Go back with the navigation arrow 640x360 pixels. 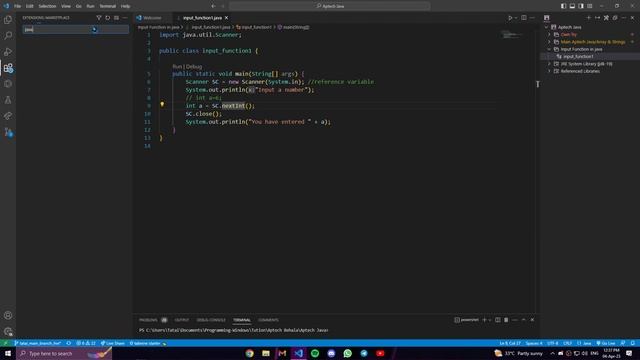pyautogui.click(x=213, y=6)
